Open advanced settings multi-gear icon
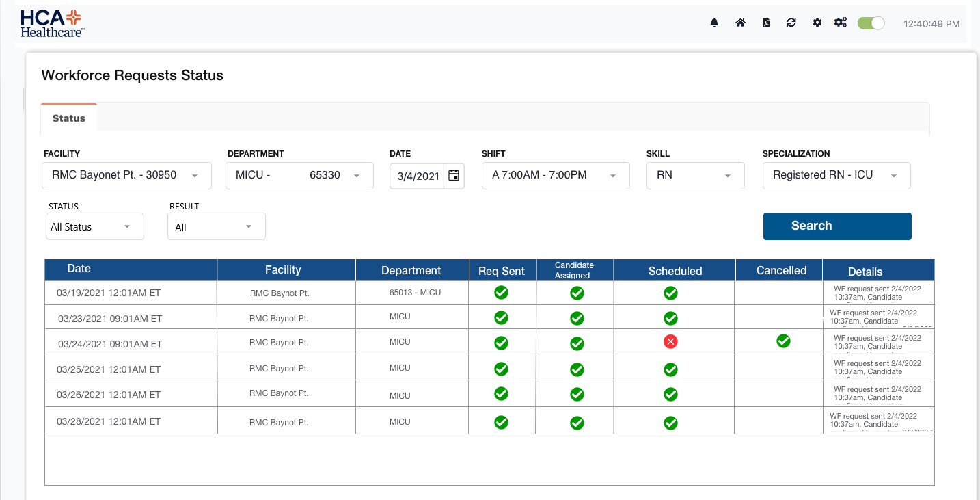 841,23
